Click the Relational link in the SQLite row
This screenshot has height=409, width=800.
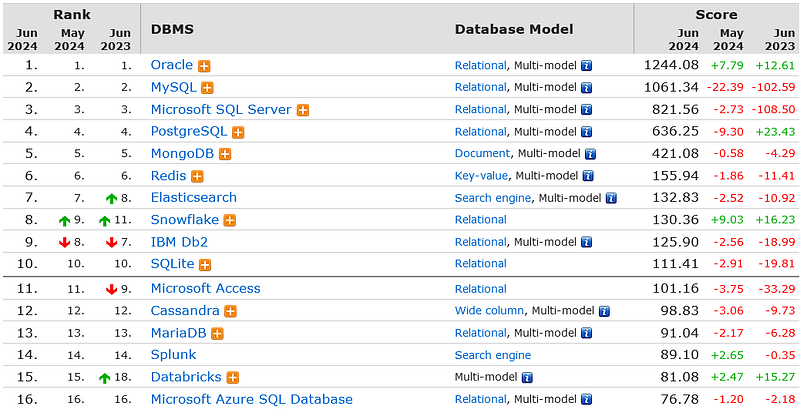point(480,264)
